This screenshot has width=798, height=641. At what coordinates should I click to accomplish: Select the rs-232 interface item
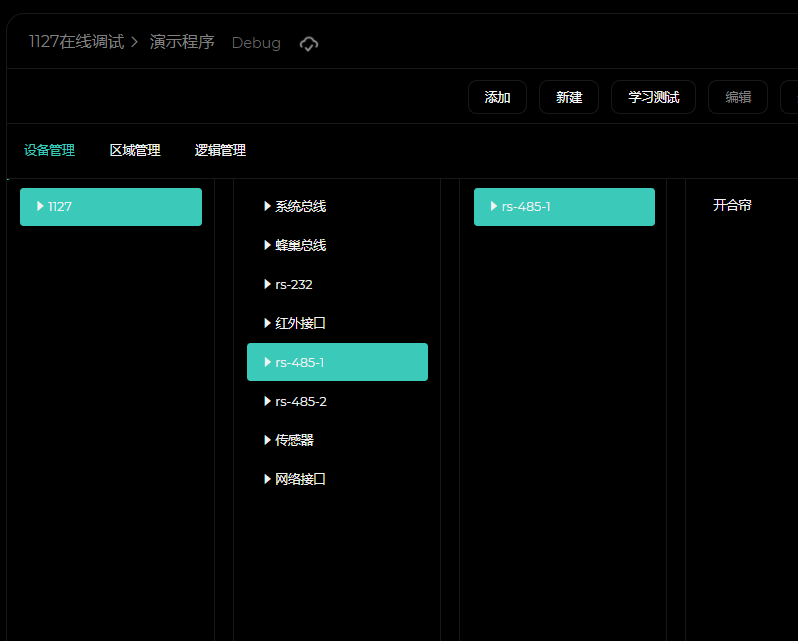click(294, 284)
